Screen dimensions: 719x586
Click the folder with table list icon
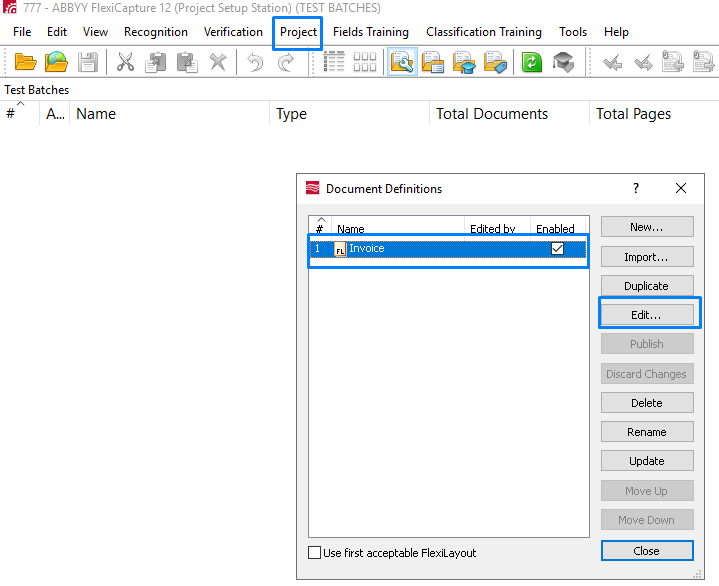433,62
